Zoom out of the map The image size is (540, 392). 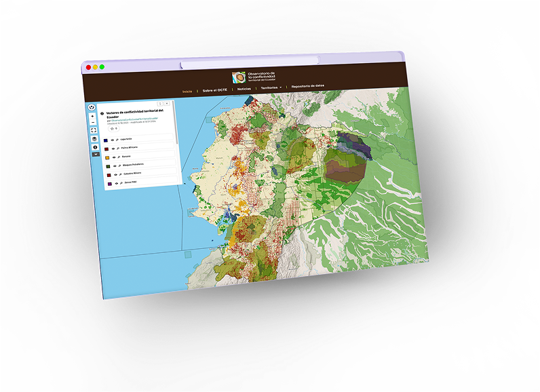point(93,123)
